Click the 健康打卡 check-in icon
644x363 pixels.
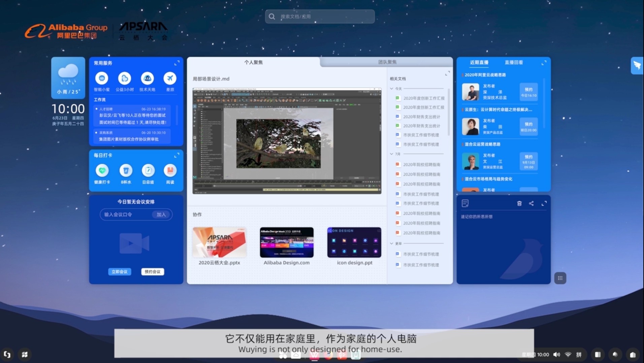click(x=102, y=171)
